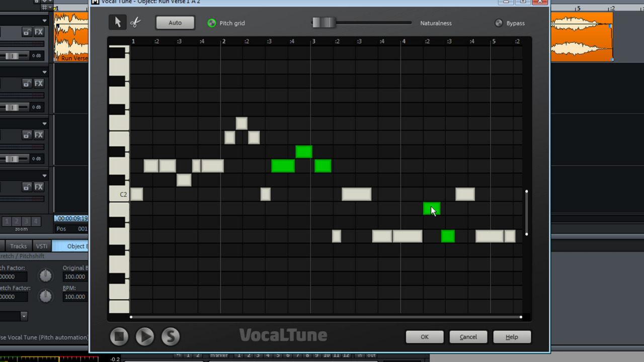Click the horizontal scrollbar below the note grid

326,317
